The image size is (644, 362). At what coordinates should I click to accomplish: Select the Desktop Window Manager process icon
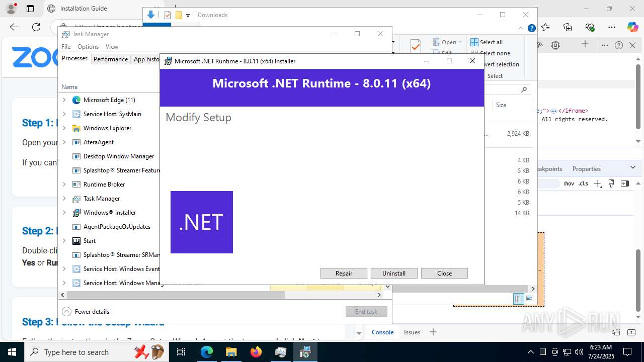coord(76,156)
